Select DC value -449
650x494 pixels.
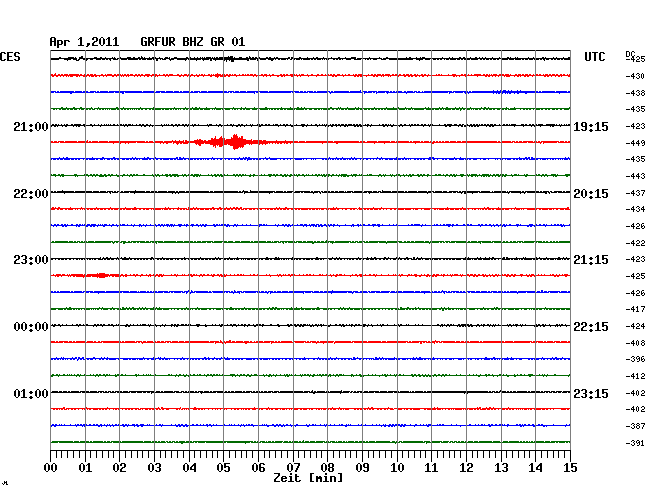(x=635, y=143)
